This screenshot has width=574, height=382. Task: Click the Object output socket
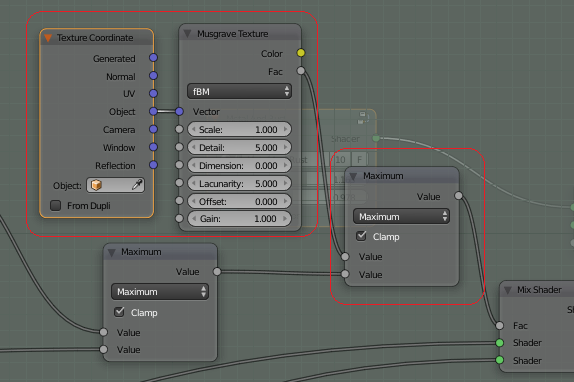click(x=153, y=111)
